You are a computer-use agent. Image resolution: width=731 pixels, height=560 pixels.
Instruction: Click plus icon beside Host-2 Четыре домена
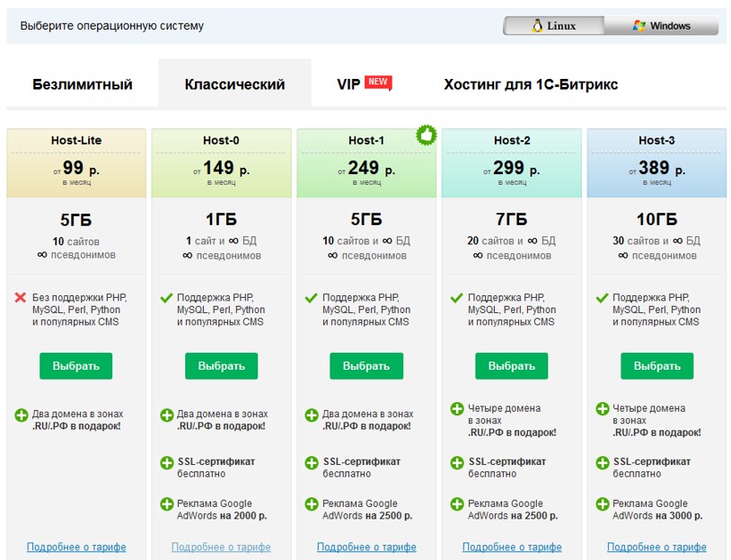457,409
